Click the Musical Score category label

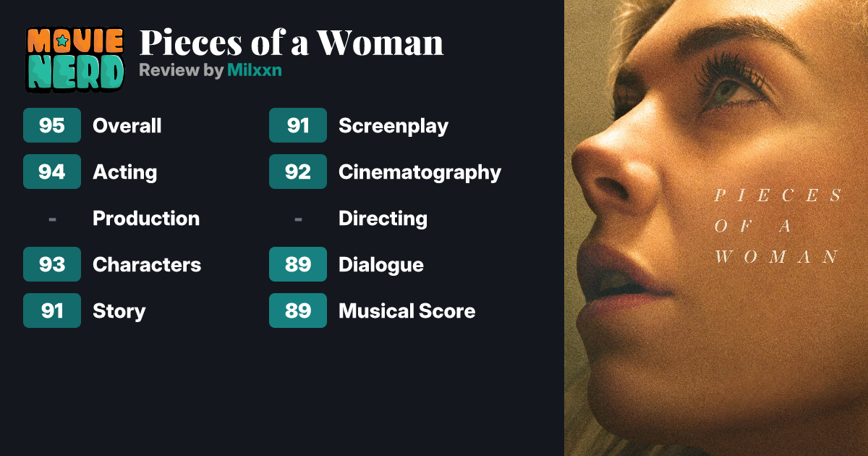click(407, 311)
